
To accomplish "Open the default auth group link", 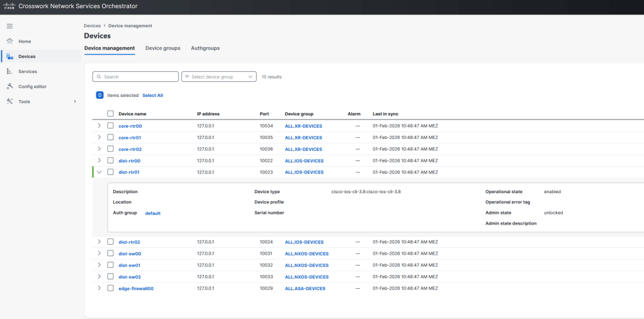I will pyautogui.click(x=153, y=213).
